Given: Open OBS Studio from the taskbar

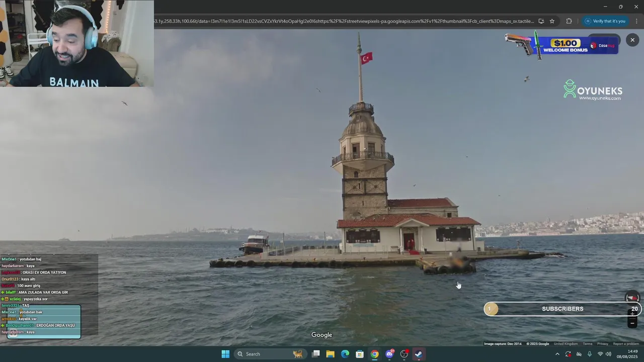Looking at the screenshot, I should [404, 354].
